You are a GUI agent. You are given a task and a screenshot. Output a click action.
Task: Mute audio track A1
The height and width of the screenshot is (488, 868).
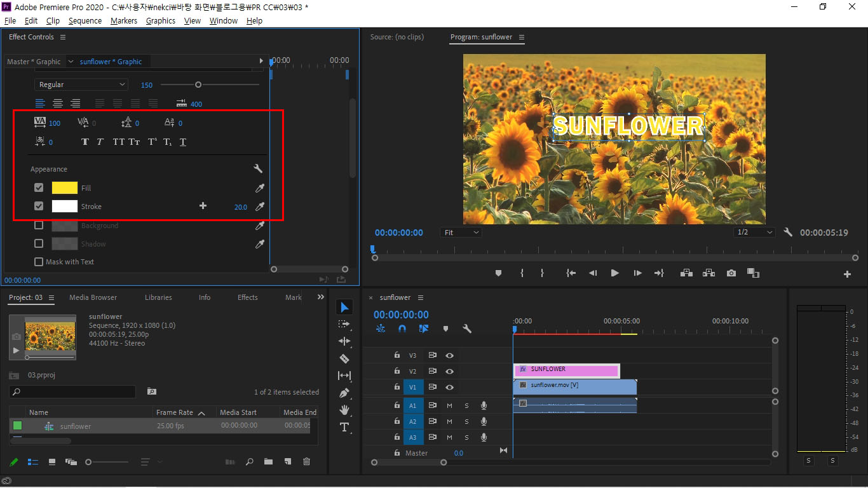pos(449,405)
